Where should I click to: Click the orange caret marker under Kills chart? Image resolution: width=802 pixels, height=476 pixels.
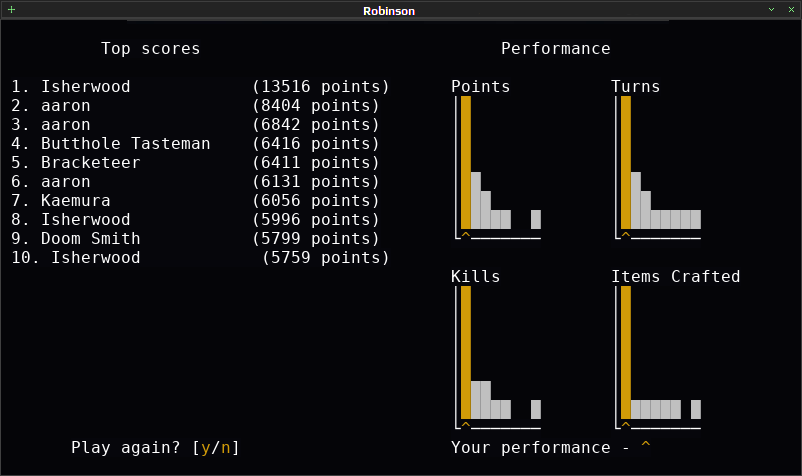[465, 425]
